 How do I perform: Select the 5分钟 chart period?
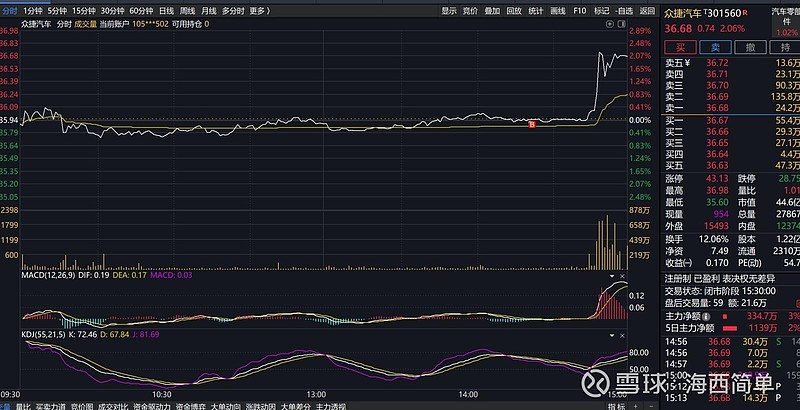57,11
